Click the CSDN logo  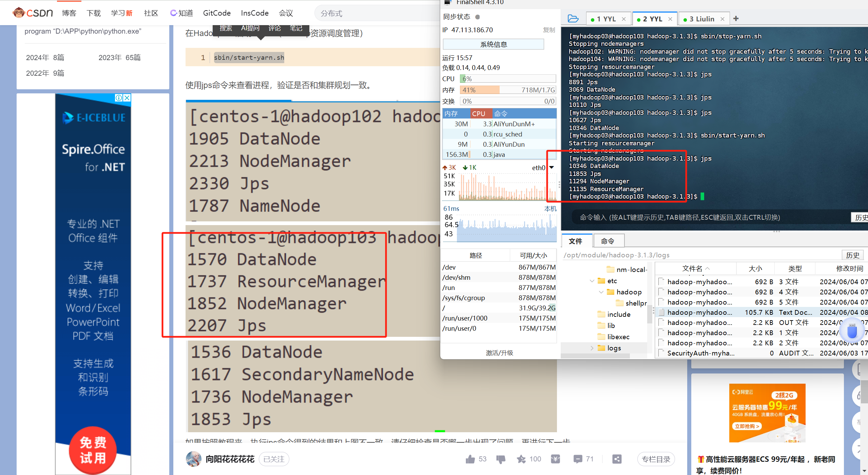coord(33,13)
